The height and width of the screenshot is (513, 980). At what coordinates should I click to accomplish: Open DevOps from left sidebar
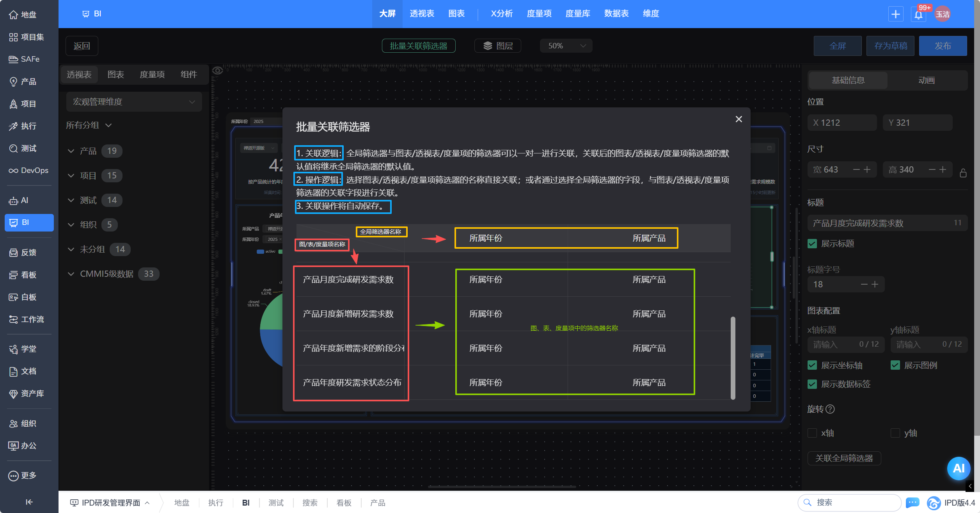(29, 171)
